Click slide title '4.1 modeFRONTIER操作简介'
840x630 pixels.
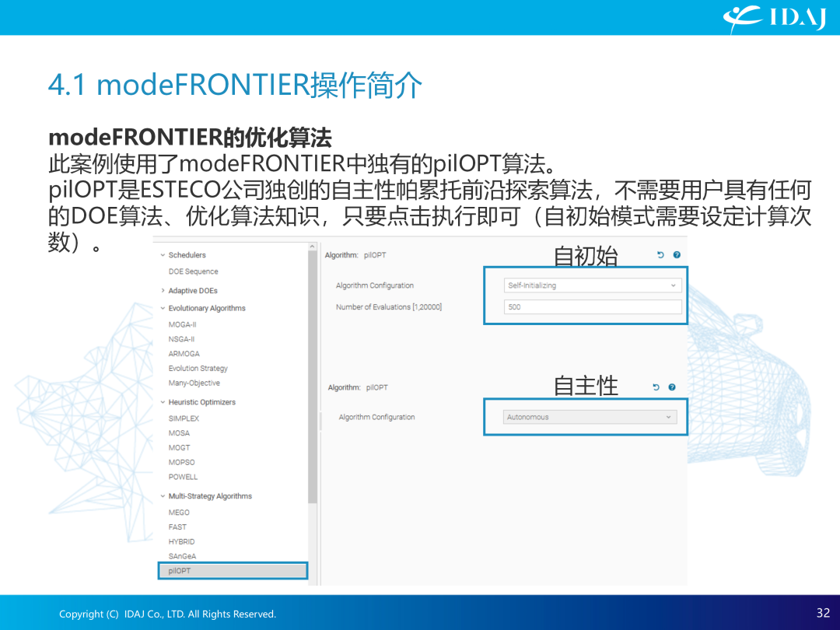click(x=235, y=86)
